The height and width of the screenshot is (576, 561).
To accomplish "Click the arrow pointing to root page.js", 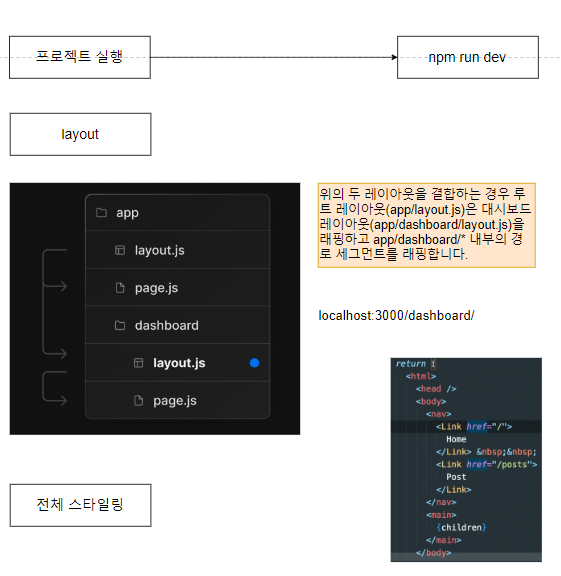I will coord(55,286).
